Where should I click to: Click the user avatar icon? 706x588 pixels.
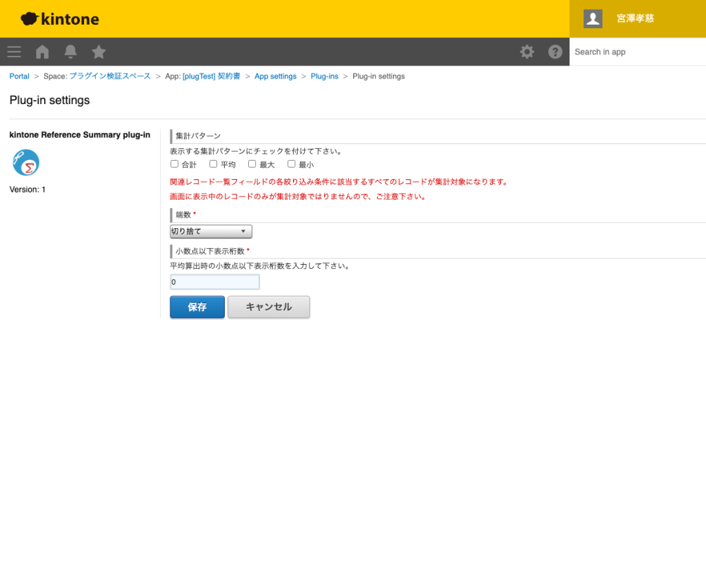click(593, 19)
